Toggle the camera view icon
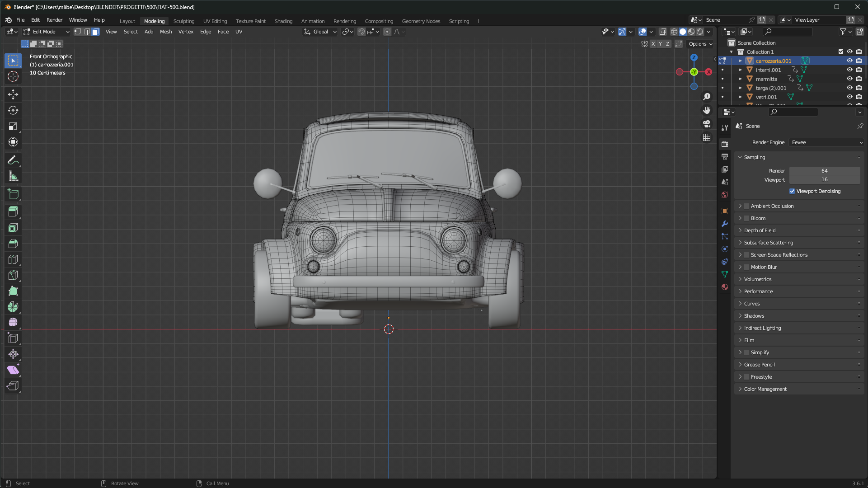Image resolution: width=868 pixels, height=488 pixels. (x=707, y=124)
